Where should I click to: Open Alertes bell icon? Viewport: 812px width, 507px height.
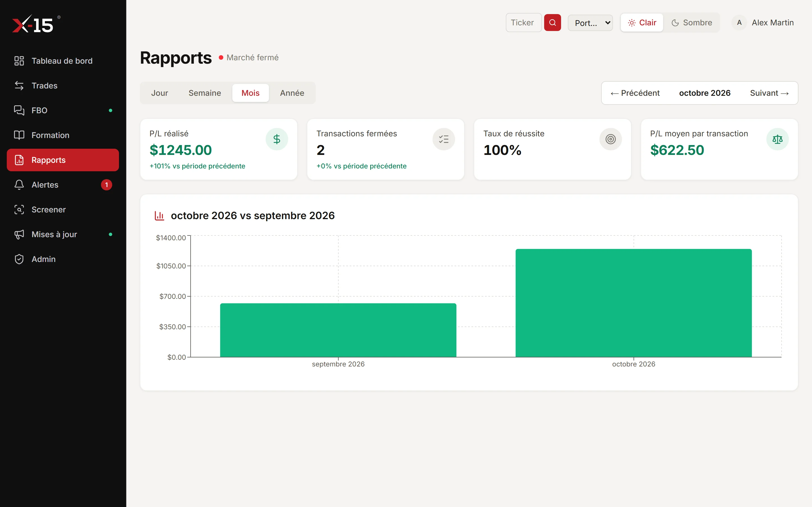pos(19,185)
